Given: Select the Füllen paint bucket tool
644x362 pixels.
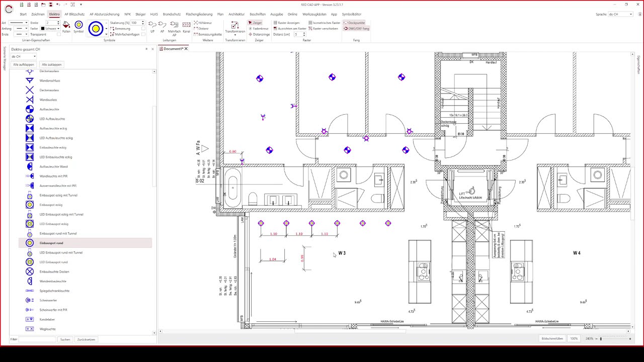Looking at the screenshot, I should point(66,27).
